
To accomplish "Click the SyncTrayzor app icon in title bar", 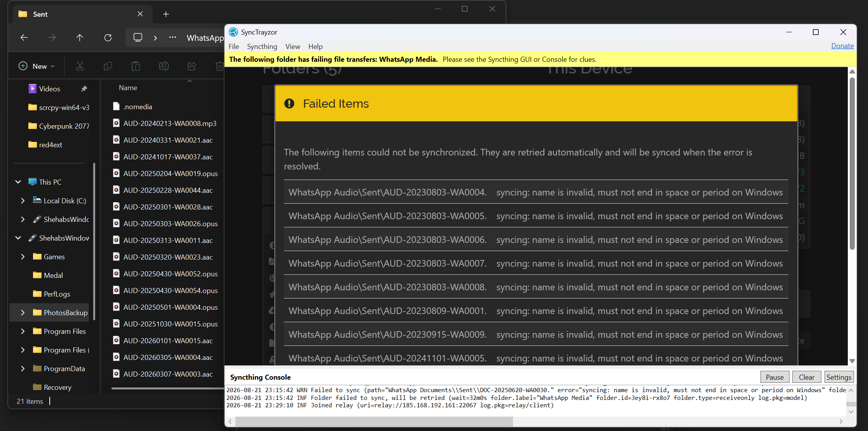I will pos(233,32).
